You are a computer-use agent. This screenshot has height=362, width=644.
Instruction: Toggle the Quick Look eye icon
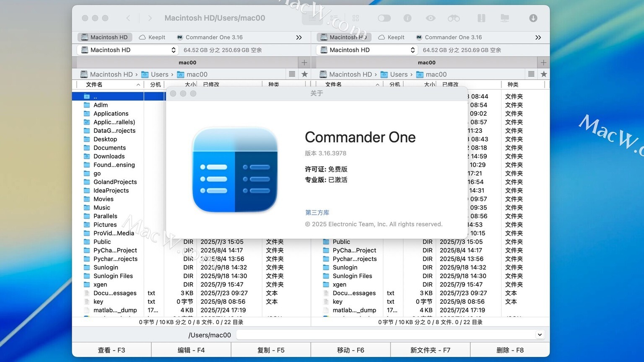[431, 18]
